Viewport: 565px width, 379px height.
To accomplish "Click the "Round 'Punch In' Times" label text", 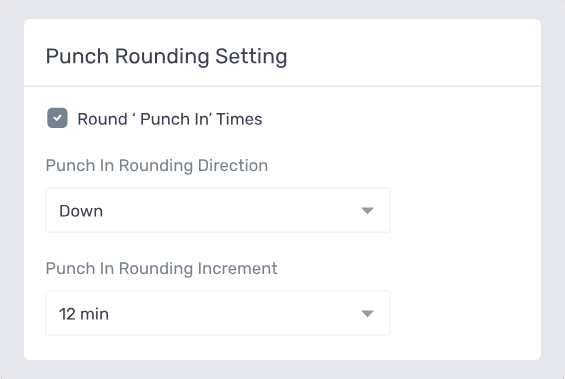I will click(170, 119).
